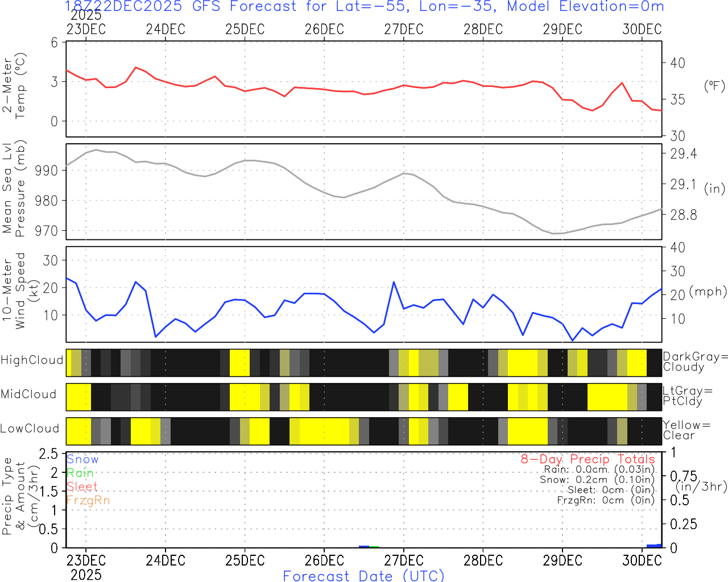Click the 29DEC label on the bottom axis

(562, 560)
